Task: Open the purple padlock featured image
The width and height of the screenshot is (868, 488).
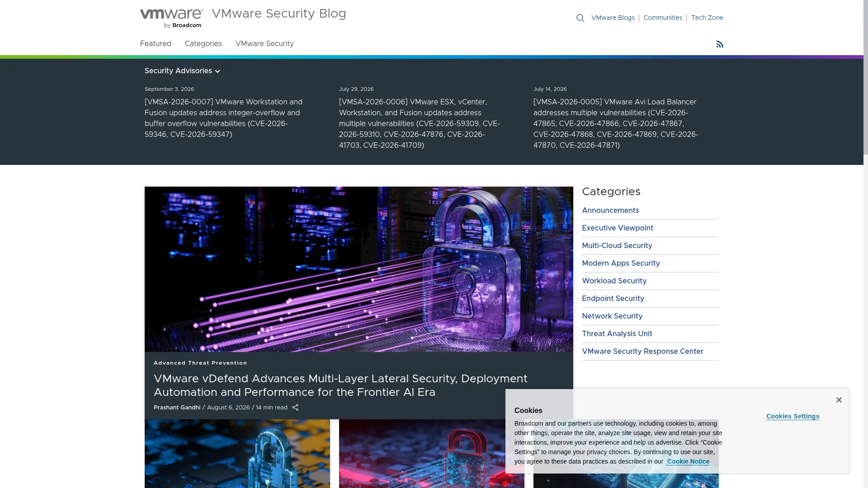Action: (359, 269)
